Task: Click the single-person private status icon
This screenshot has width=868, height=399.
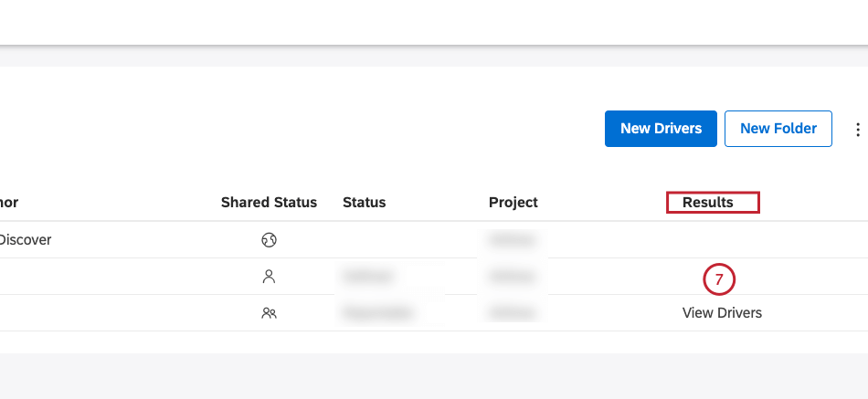Action: [269, 276]
